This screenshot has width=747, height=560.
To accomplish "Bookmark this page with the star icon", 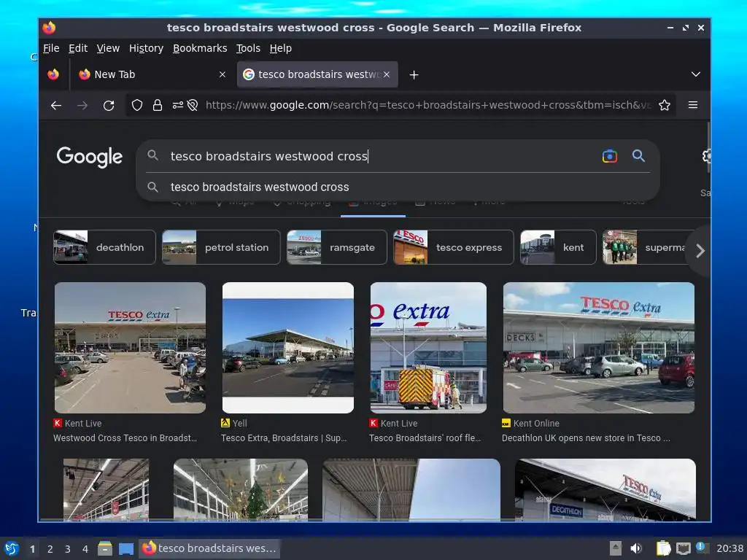I will 664,105.
